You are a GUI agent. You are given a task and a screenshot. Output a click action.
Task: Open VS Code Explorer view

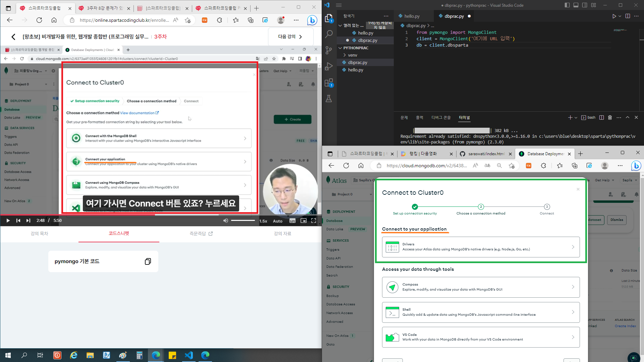point(329,18)
